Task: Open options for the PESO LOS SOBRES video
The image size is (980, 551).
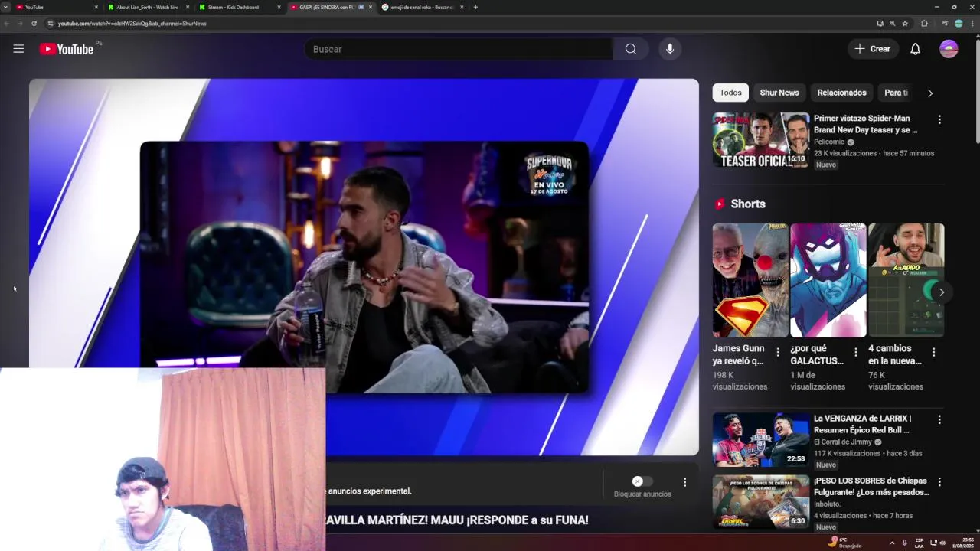Action: [939, 482]
